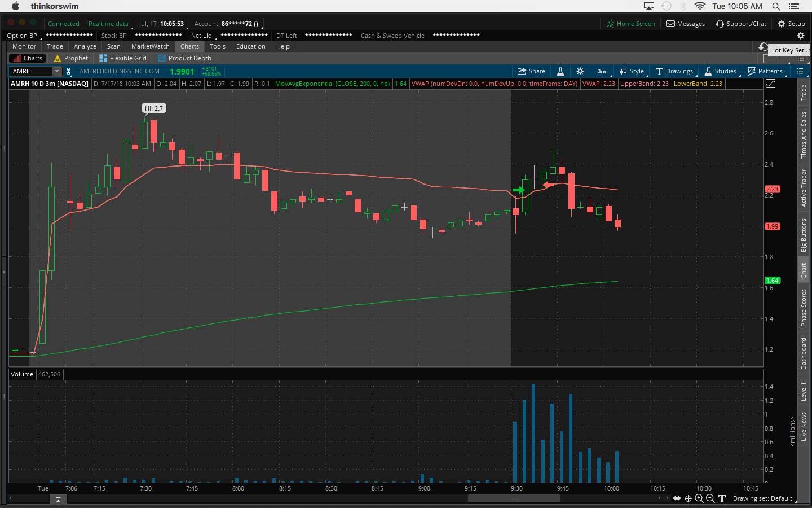
Task: Open the Style dropdown menu
Action: click(632, 71)
